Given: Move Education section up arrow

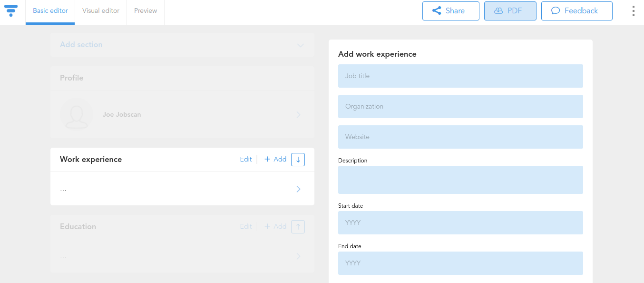Looking at the screenshot, I should [x=298, y=227].
